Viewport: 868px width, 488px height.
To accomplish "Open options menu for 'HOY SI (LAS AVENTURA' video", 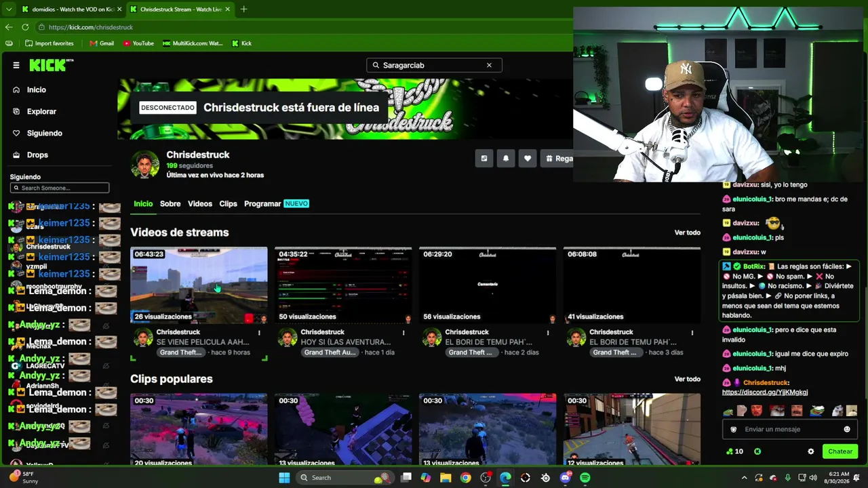I will click(403, 333).
